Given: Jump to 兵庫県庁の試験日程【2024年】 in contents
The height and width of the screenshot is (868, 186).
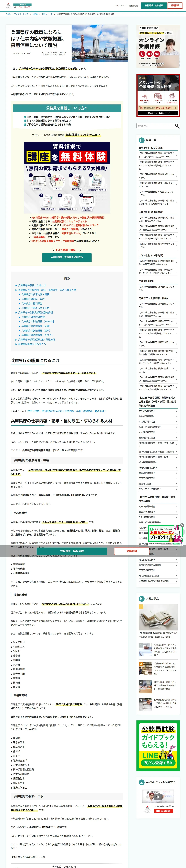Looking at the screenshot, I should [x=38, y=321].
